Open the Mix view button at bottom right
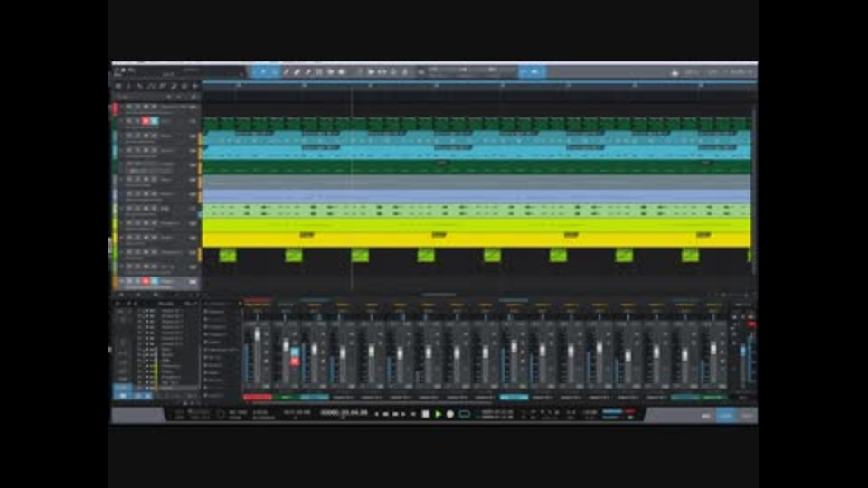 tap(726, 416)
